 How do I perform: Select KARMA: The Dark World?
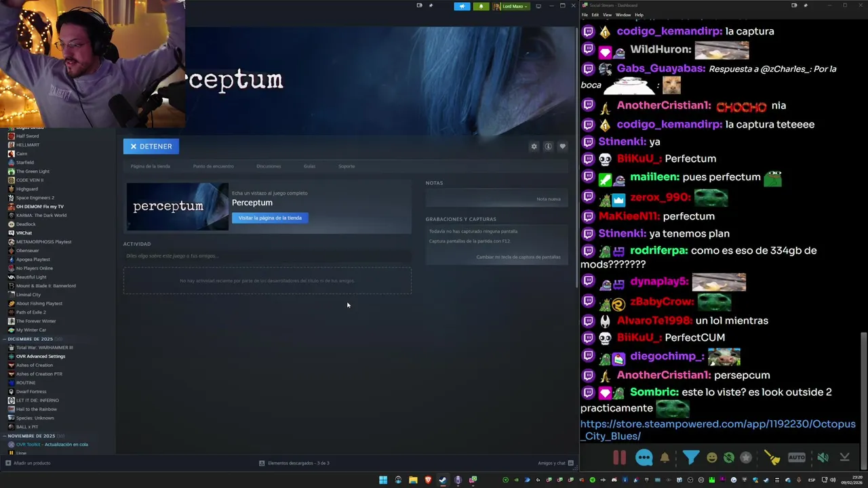click(41, 216)
